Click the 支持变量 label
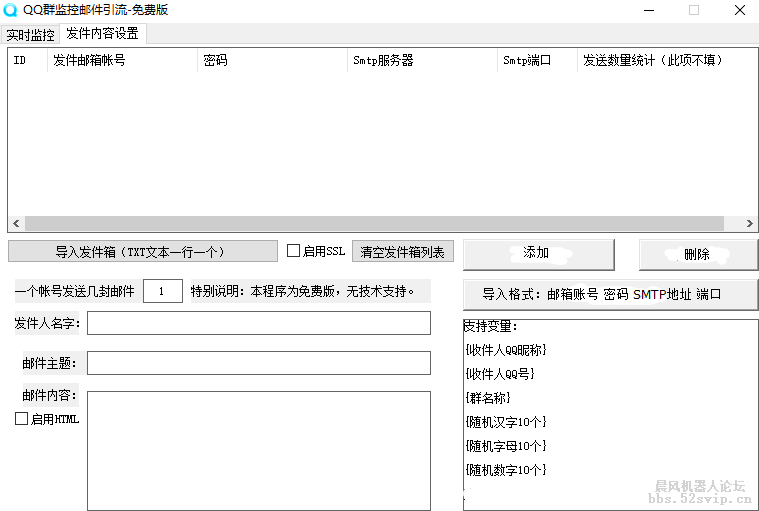Image resolution: width=759 pixels, height=511 pixels. tap(490, 326)
